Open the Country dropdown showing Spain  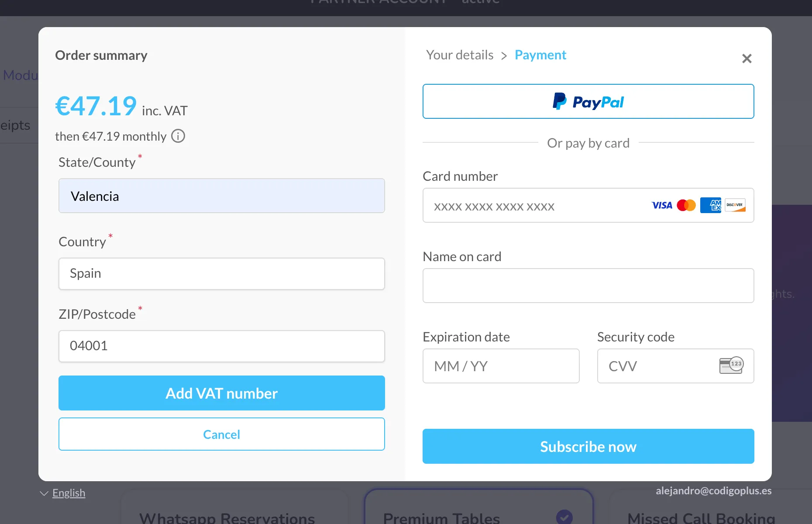(x=221, y=274)
